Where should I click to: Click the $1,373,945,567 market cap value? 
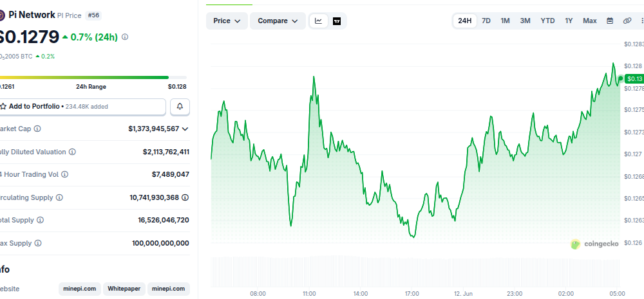[x=154, y=129]
